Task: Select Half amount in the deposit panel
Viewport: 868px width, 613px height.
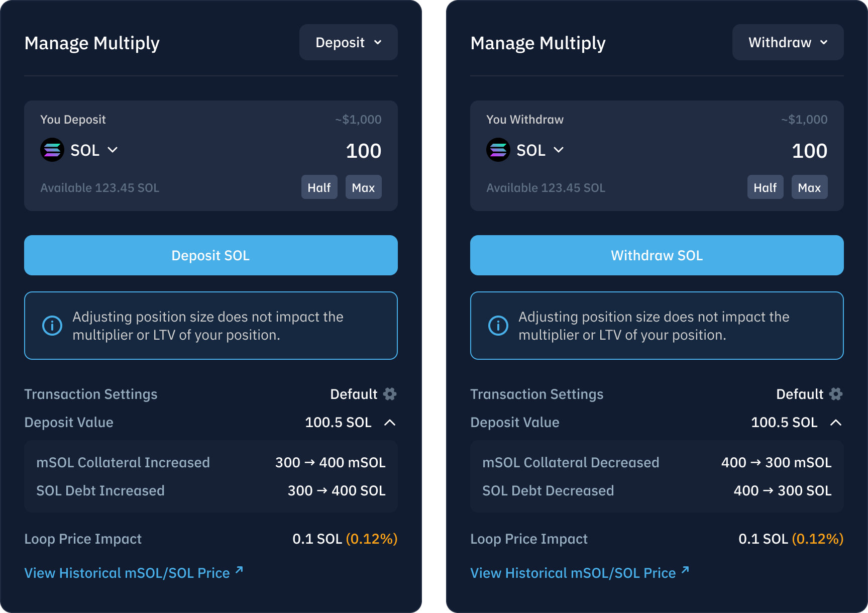Action: point(319,187)
